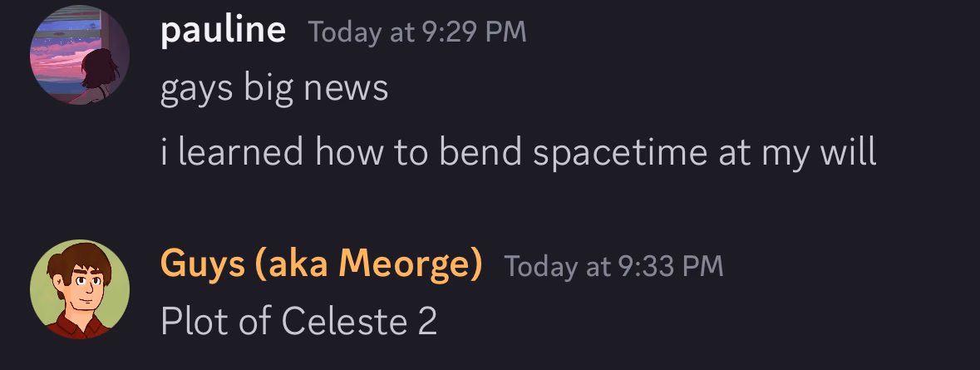Select the 'Plot of Celeste 2' message
The height and width of the screenshot is (370, 980).
298,321
